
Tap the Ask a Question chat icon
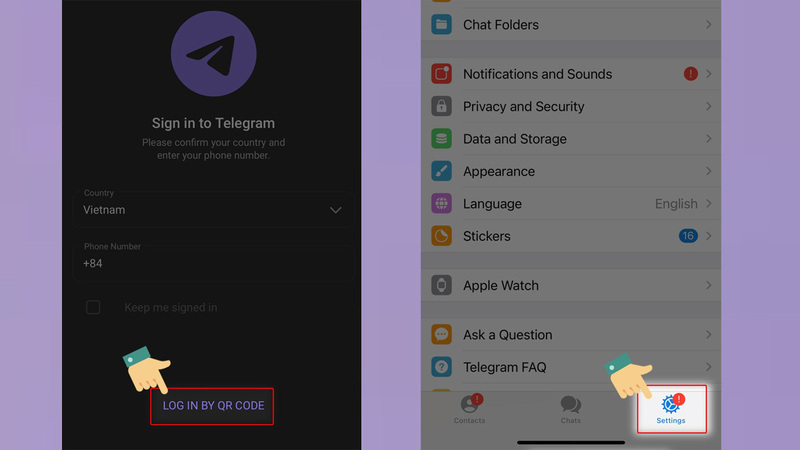441,335
